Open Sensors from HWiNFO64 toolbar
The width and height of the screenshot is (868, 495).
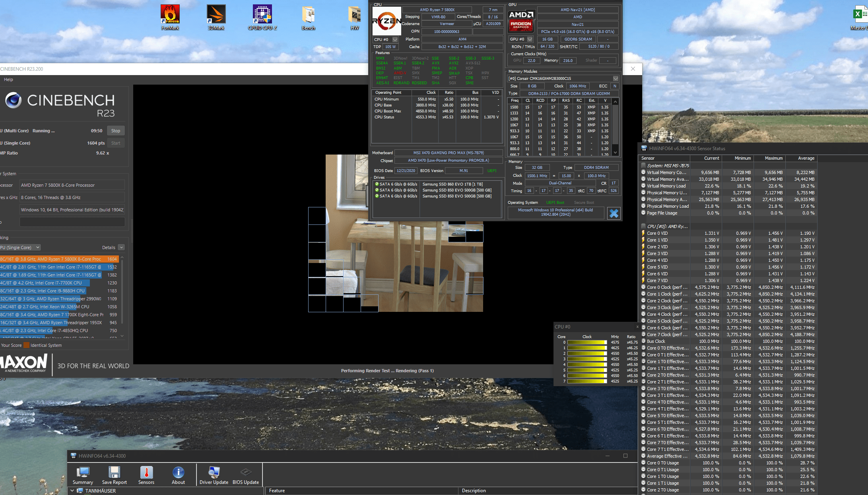(x=146, y=475)
